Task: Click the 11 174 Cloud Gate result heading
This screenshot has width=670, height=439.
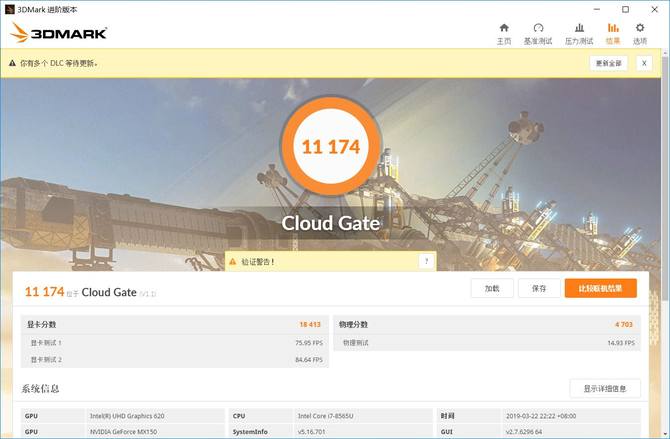Action: (90, 292)
